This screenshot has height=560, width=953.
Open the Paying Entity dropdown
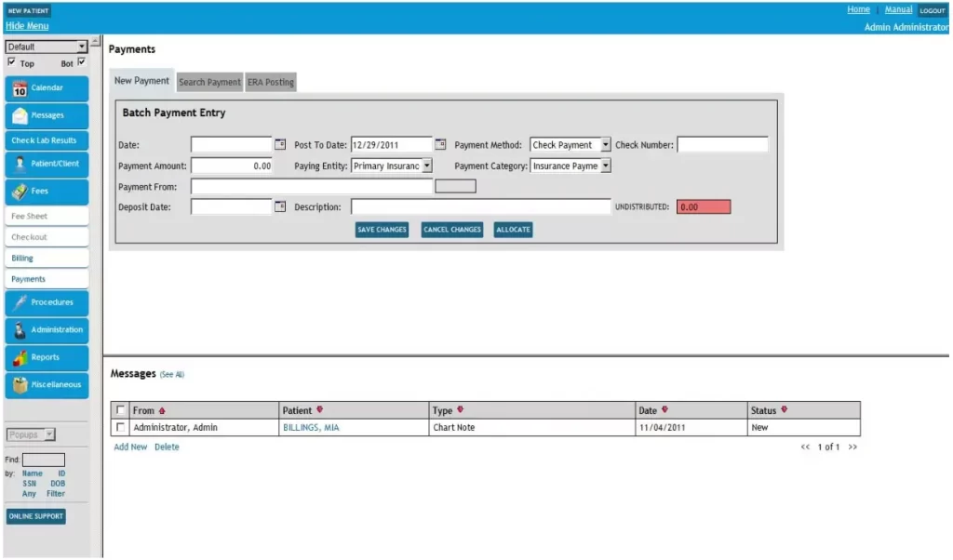427,166
